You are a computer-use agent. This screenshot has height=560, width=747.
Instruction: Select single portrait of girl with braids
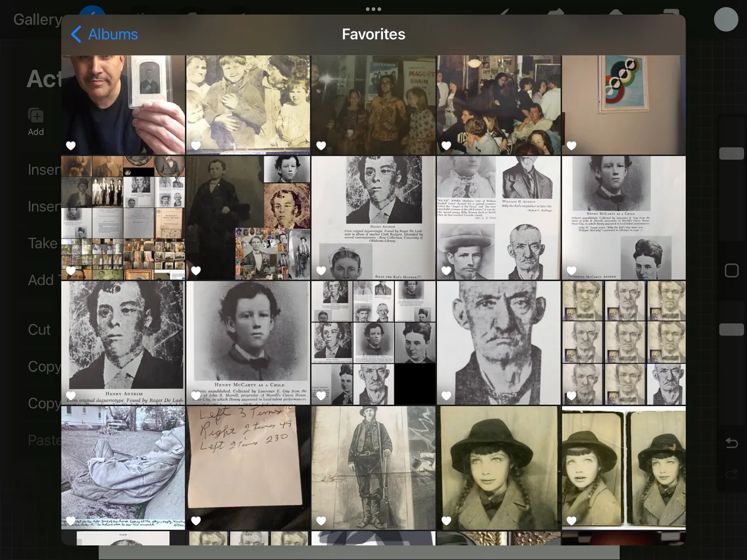point(498,468)
